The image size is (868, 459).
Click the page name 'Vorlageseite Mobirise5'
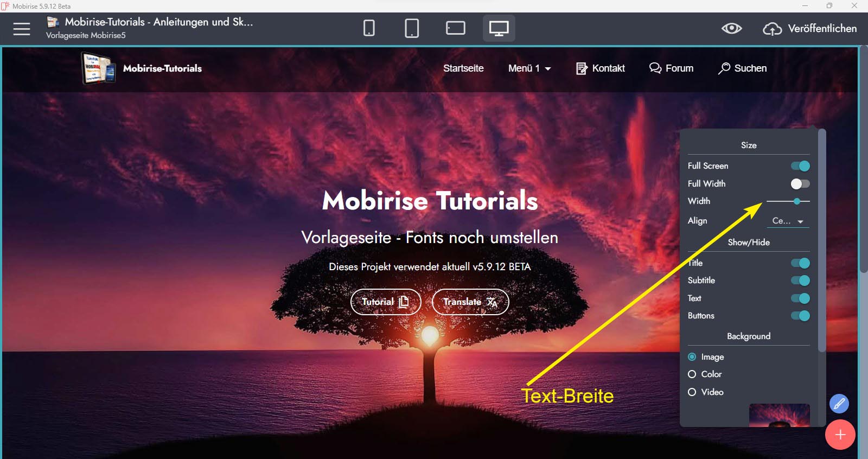coord(86,35)
